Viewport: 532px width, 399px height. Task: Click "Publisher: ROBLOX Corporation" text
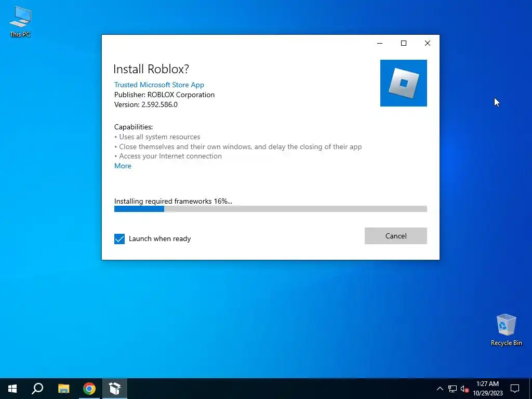click(164, 95)
